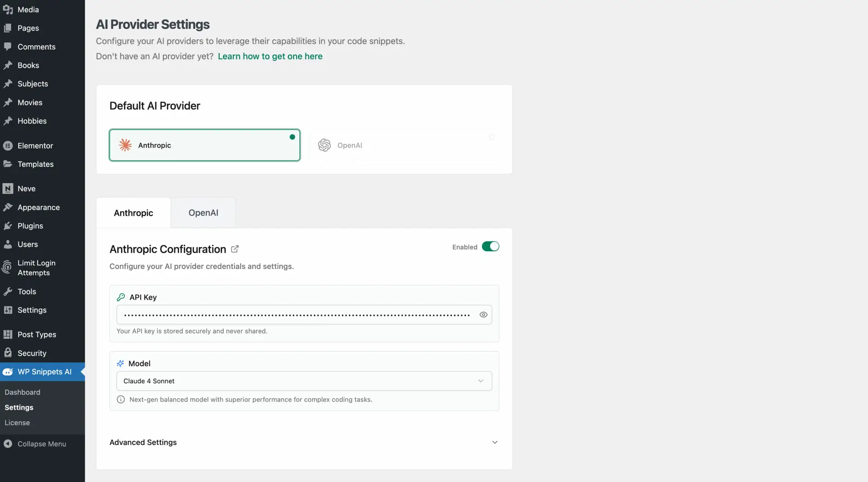The width and height of the screenshot is (868, 482).
Task: Click the Elementor logo icon
Action: click(x=8, y=146)
